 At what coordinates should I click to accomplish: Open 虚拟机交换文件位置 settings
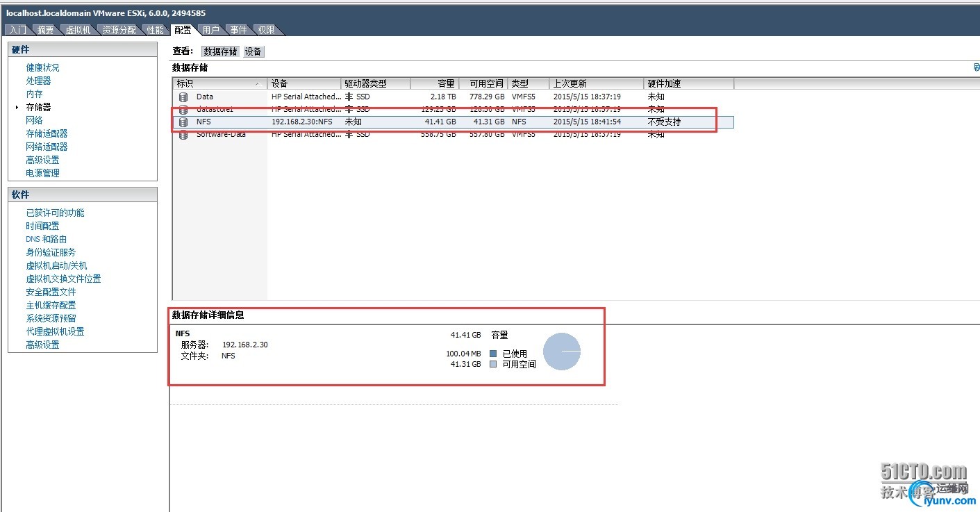point(64,279)
